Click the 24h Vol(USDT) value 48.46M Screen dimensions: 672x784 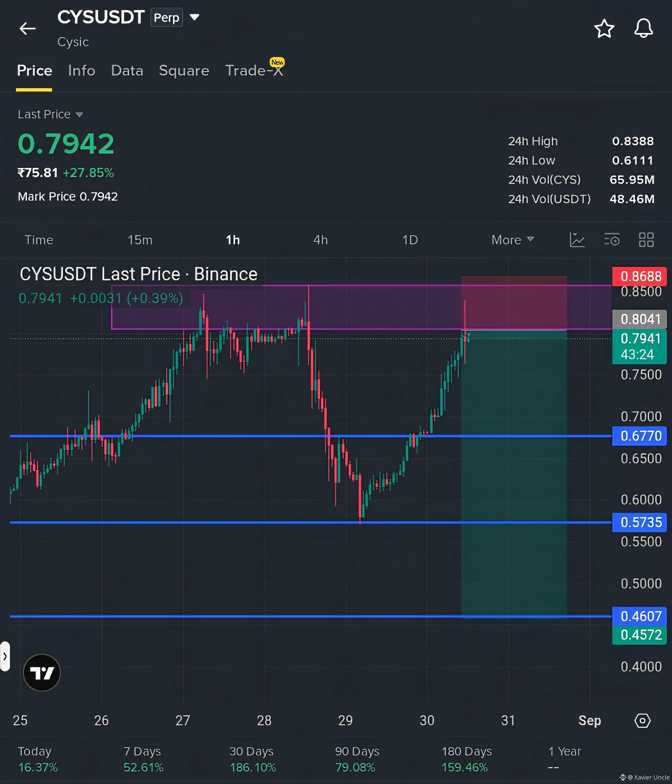tap(632, 199)
